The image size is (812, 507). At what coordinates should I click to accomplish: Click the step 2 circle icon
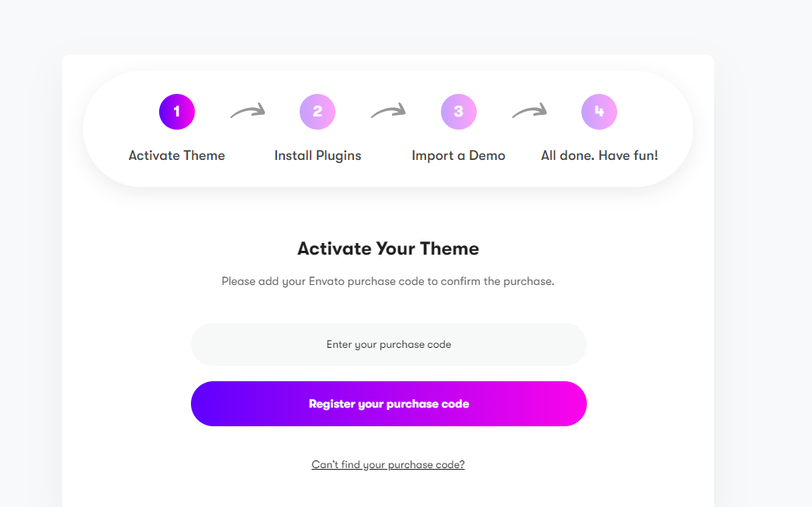point(318,112)
